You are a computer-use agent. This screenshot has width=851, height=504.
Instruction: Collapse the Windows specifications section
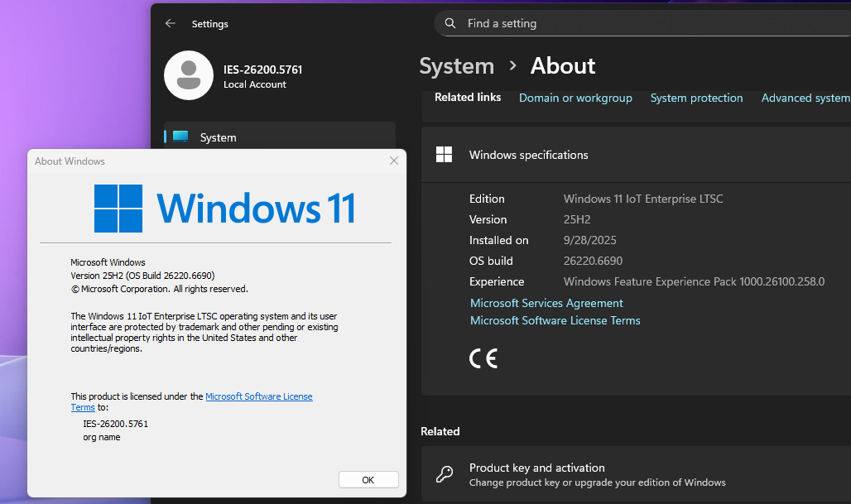pyautogui.click(x=636, y=155)
